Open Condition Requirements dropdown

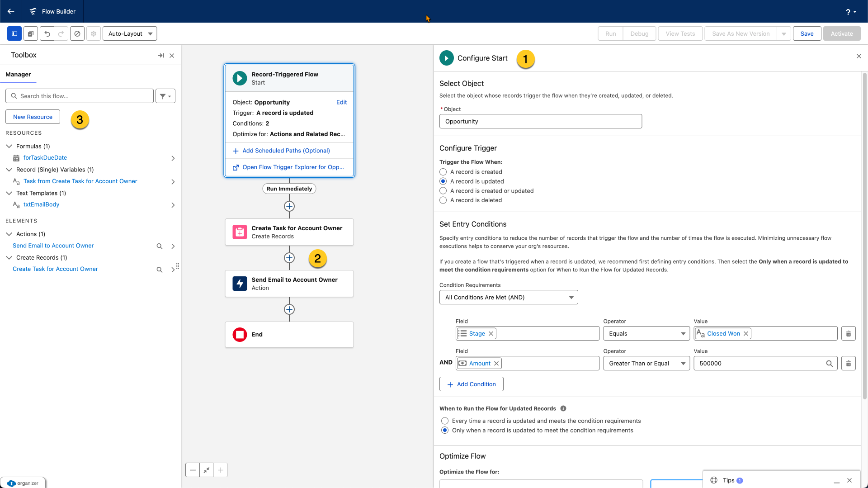coord(508,297)
